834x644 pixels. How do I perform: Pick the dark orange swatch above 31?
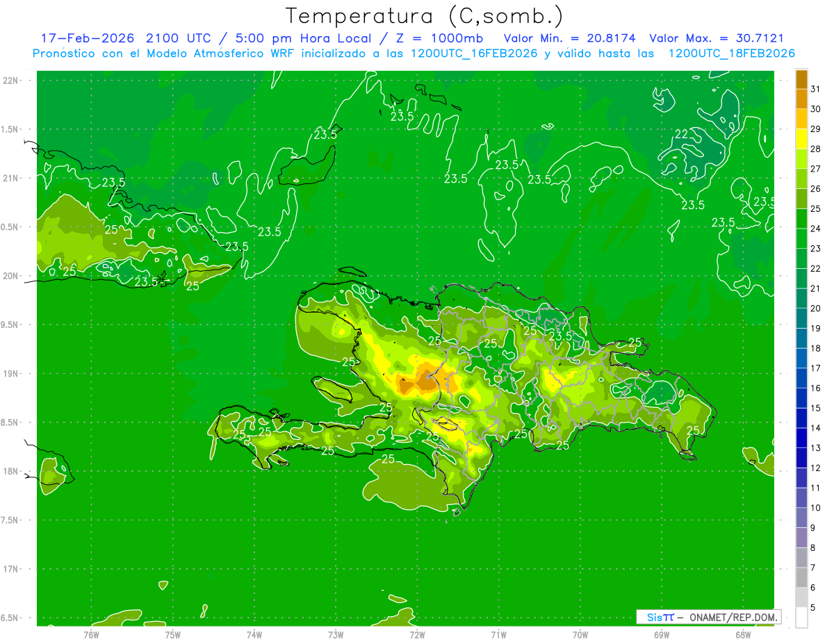(801, 80)
